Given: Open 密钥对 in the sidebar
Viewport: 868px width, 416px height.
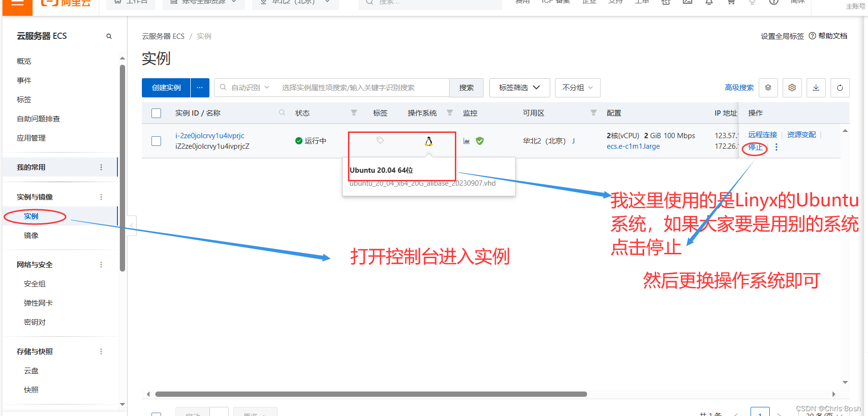Looking at the screenshot, I should click(35, 322).
